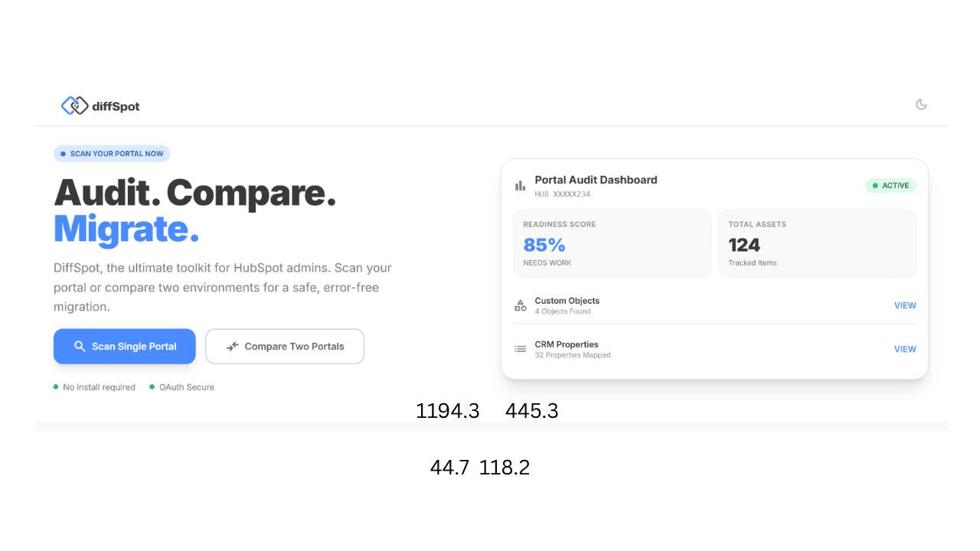
Task: Click the Custom Objects row label
Action: pyautogui.click(x=567, y=301)
